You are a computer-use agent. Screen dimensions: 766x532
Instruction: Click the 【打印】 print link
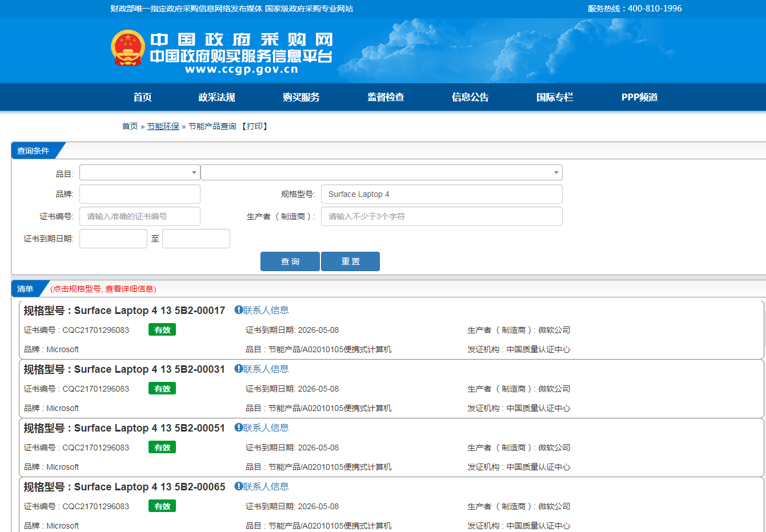coord(255,126)
